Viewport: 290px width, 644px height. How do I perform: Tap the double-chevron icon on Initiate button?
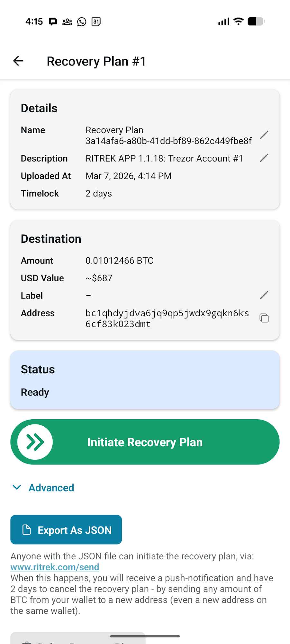[x=35, y=442]
